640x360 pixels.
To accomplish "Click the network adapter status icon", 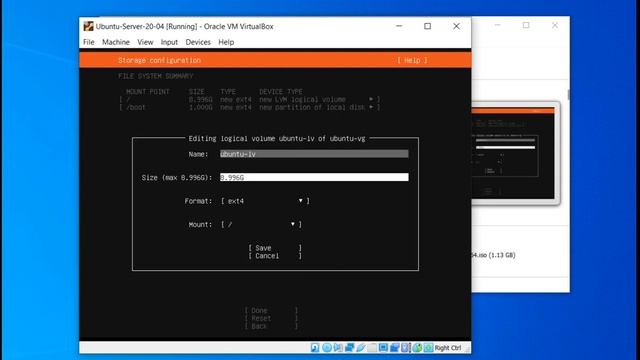I will click(349, 348).
